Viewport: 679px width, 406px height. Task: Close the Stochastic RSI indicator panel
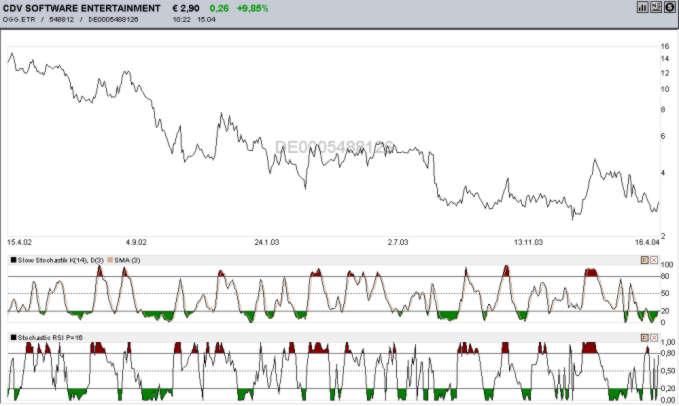(654, 337)
